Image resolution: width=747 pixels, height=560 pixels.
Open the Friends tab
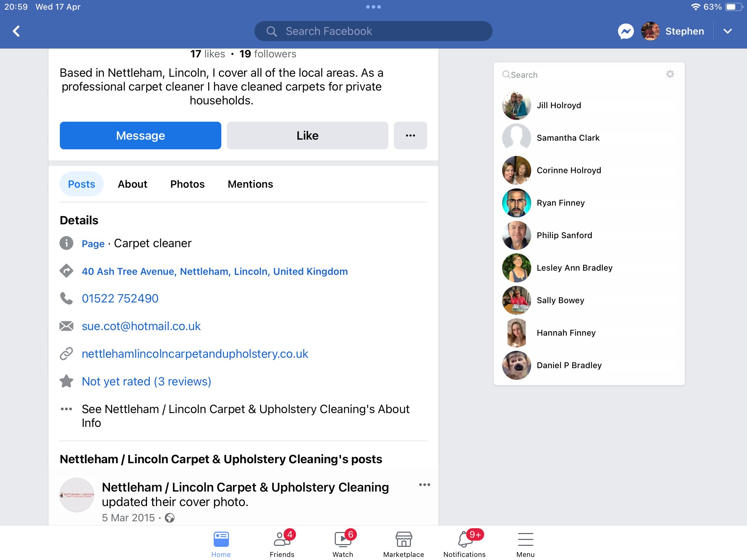pyautogui.click(x=282, y=544)
